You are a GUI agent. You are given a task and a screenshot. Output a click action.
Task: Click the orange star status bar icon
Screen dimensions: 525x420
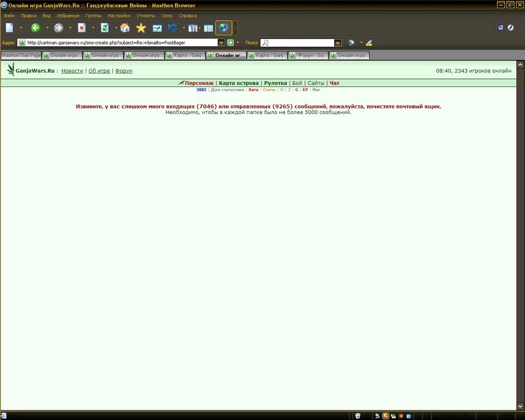tap(401, 416)
